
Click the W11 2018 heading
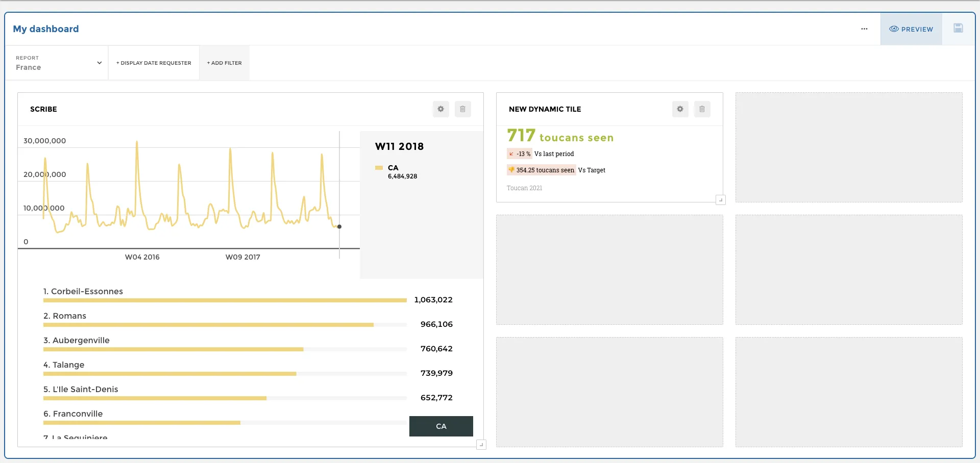pos(399,146)
